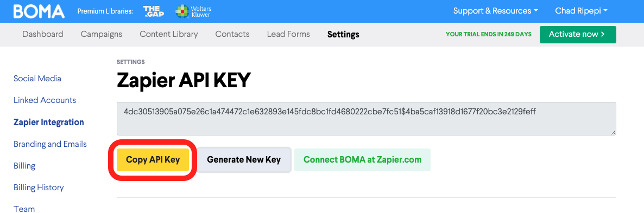
Task: Click Copy API Key button
Action: pyautogui.click(x=153, y=160)
